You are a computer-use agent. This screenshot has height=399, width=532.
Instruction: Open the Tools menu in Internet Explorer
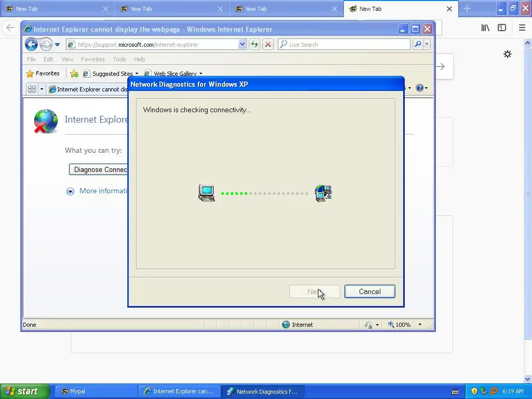(x=119, y=59)
